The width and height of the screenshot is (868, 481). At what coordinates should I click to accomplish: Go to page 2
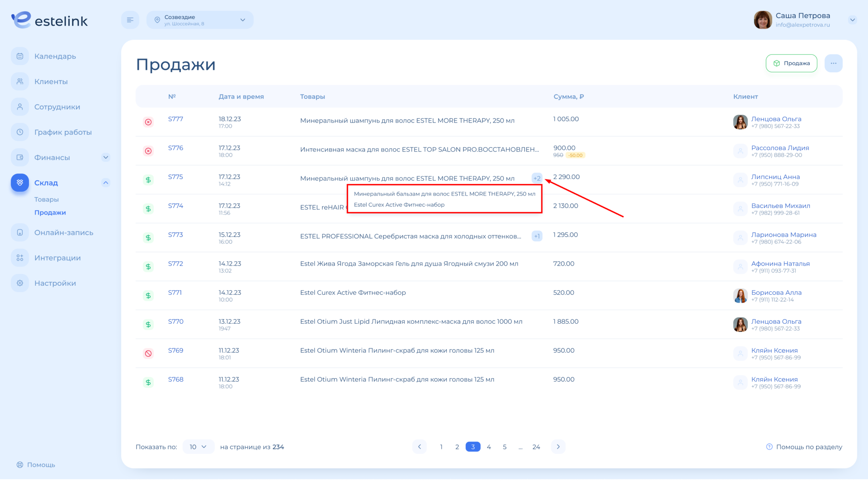(457, 447)
